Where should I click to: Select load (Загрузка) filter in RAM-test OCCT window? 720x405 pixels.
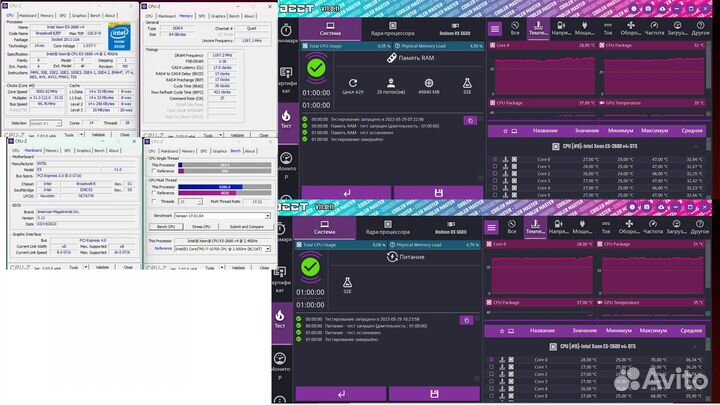coord(677,28)
